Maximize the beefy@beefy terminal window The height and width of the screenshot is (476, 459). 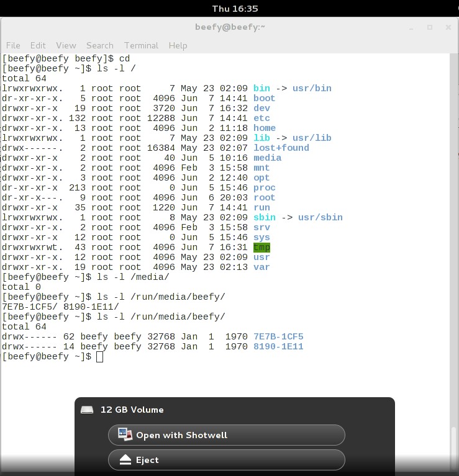point(429,27)
